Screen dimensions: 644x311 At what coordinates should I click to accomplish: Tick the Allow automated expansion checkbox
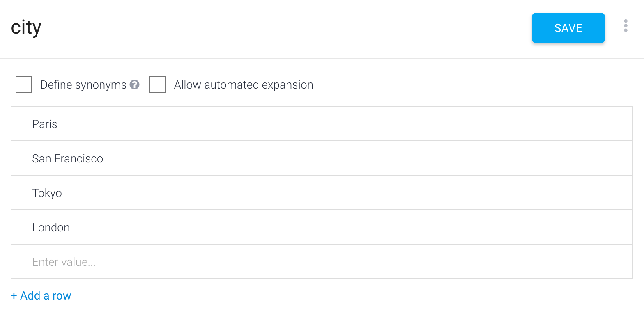click(158, 85)
